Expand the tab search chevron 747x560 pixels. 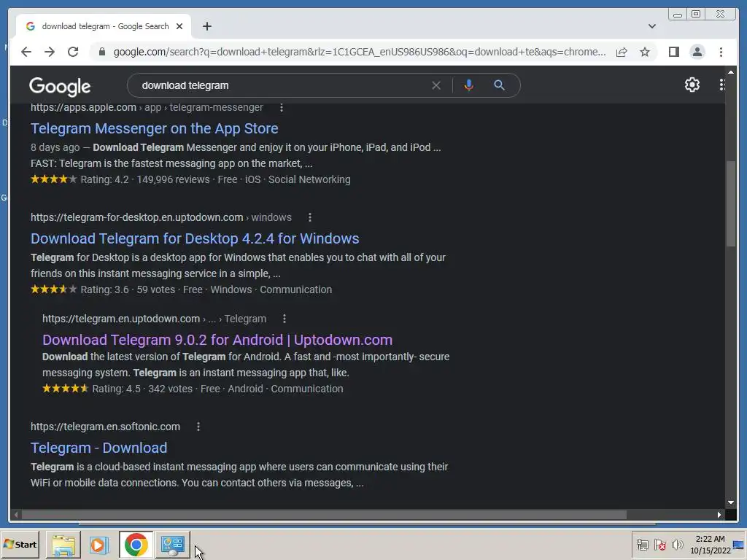pos(652,26)
